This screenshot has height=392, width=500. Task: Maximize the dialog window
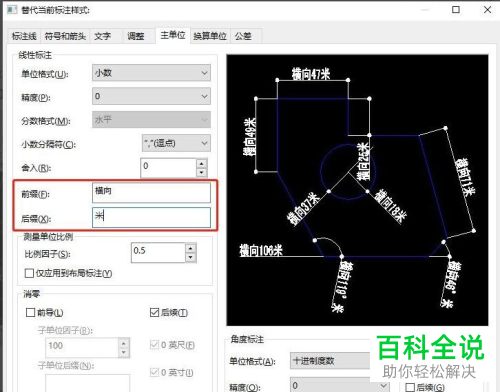point(456,10)
